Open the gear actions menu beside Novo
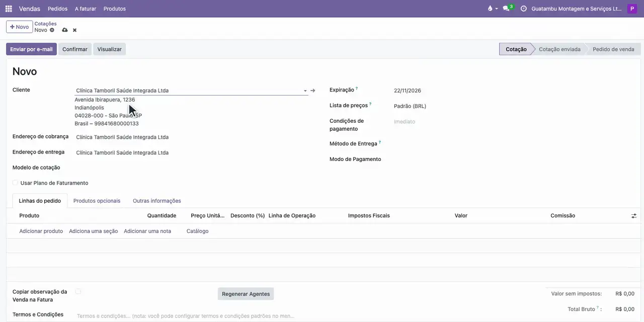The width and height of the screenshot is (644, 322). tap(52, 30)
